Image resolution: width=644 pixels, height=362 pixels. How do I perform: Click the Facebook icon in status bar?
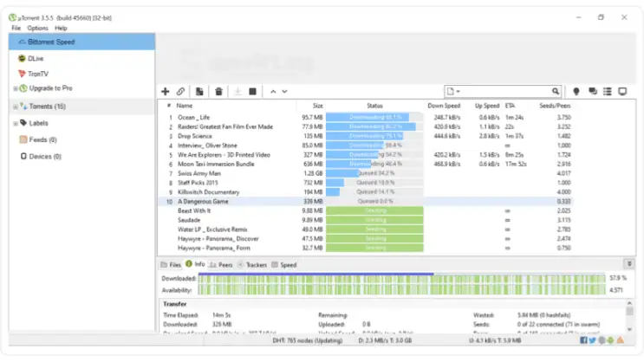[583, 340]
